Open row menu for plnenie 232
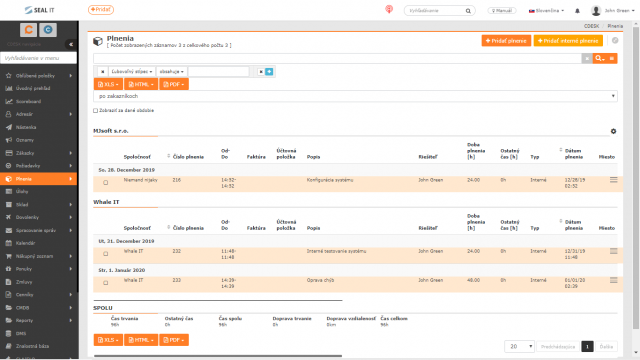The width and height of the screenshot is (640, 360). [x=613, y=251]
